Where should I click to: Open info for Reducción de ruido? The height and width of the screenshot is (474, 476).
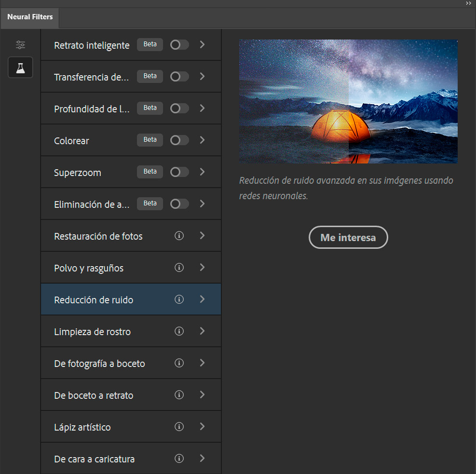click(179, 299)
